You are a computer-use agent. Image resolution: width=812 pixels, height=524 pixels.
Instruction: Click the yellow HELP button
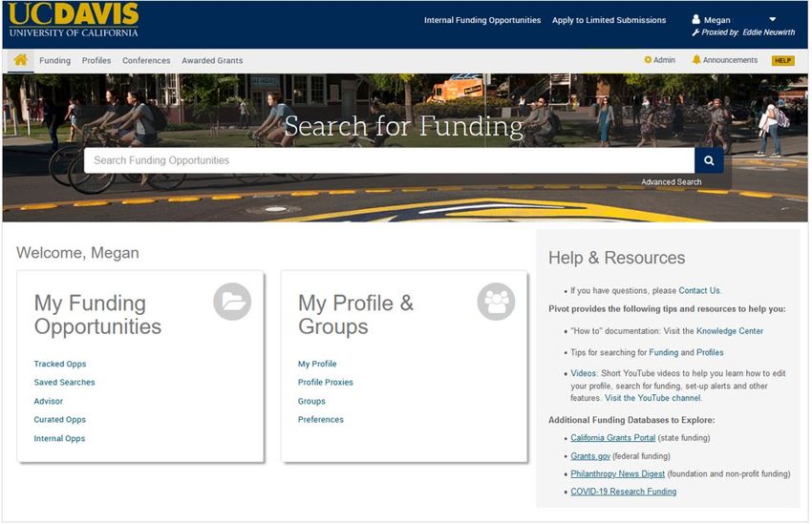click(784, 60)
